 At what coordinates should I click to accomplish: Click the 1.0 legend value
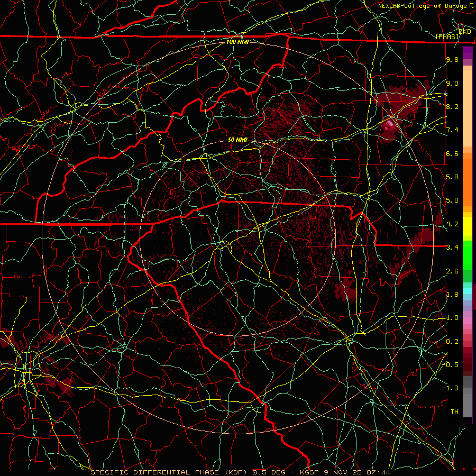point(452,318)
